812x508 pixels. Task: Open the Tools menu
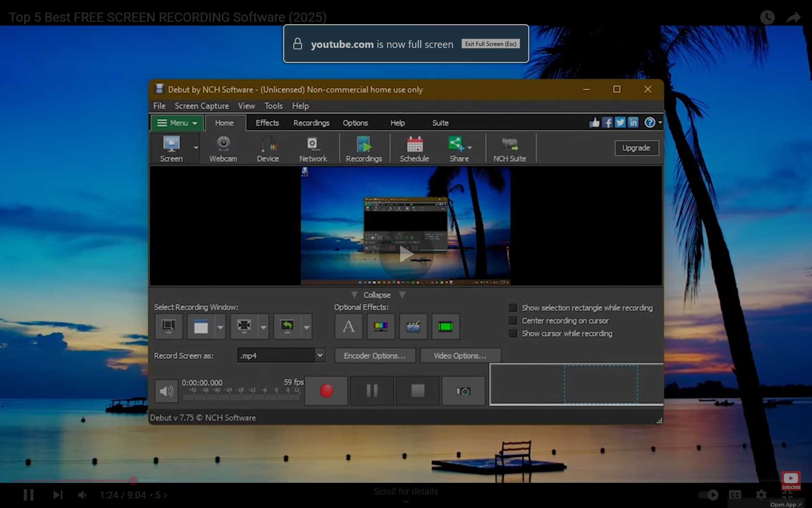click(x=274, y=106)
